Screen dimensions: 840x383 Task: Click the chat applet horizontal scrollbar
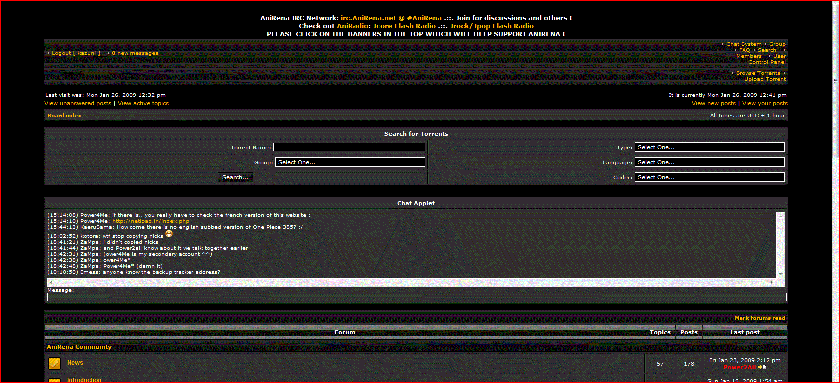[411, 282]
